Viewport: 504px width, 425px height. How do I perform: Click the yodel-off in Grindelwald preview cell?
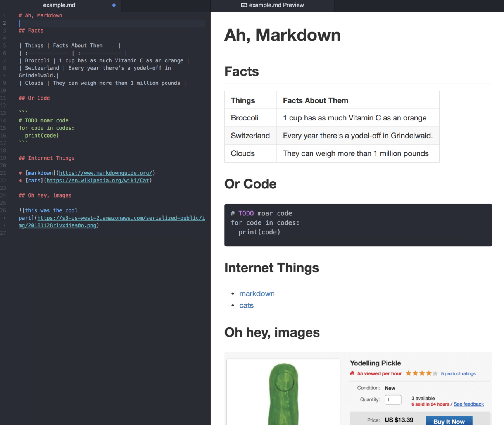[x=358, y=136]
